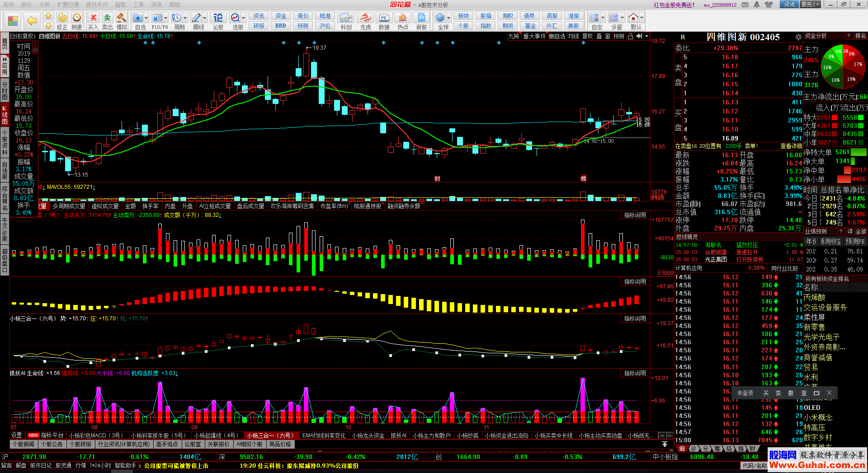This screenshot has width=868, height=473.
Task: Open the 扩展行情 menu
Action: coord(68,5)
